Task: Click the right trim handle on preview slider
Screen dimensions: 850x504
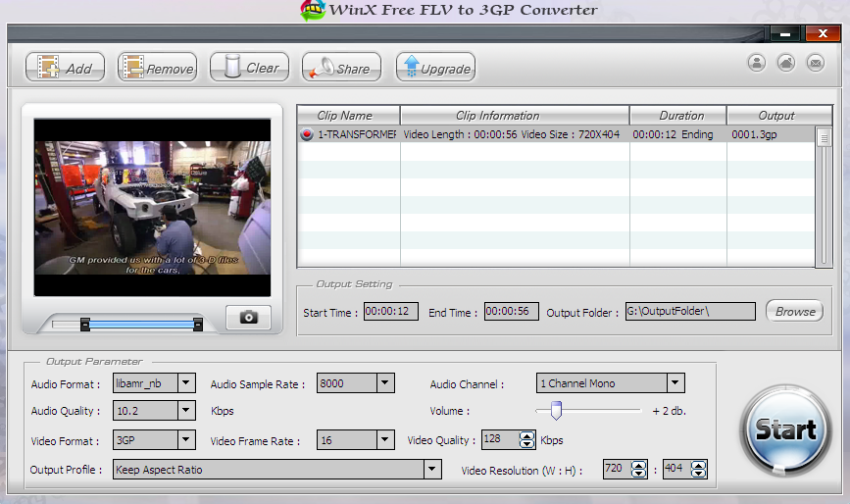Action: 198,325
